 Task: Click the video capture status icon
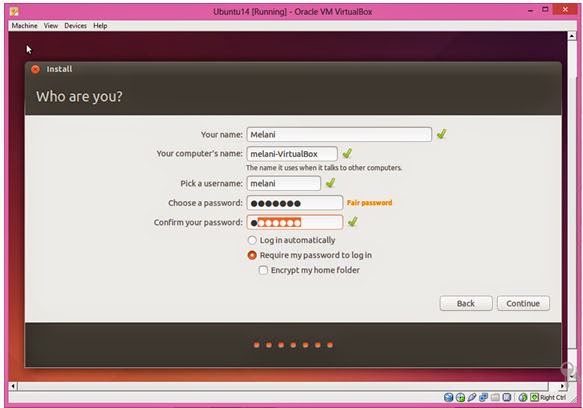506,398
